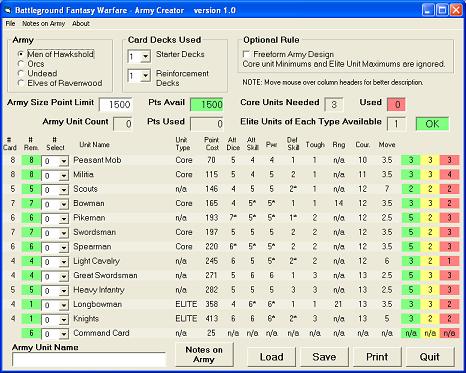This screenshot has width=466, height=373.
Task: Open Heavy Infantry quantity dropdown
Action: pyautogui.click(x=63, y=291)
